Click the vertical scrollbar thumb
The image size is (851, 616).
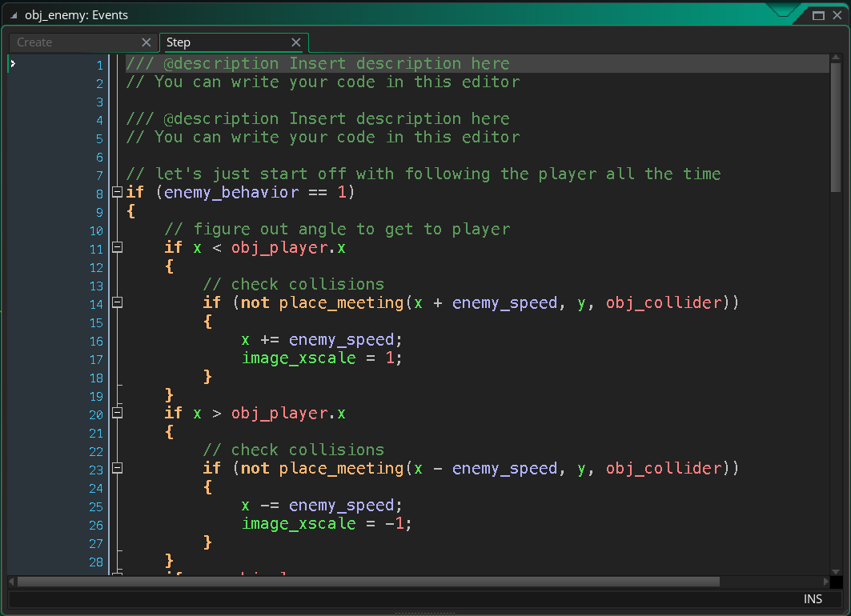click(x=836, y=127)
